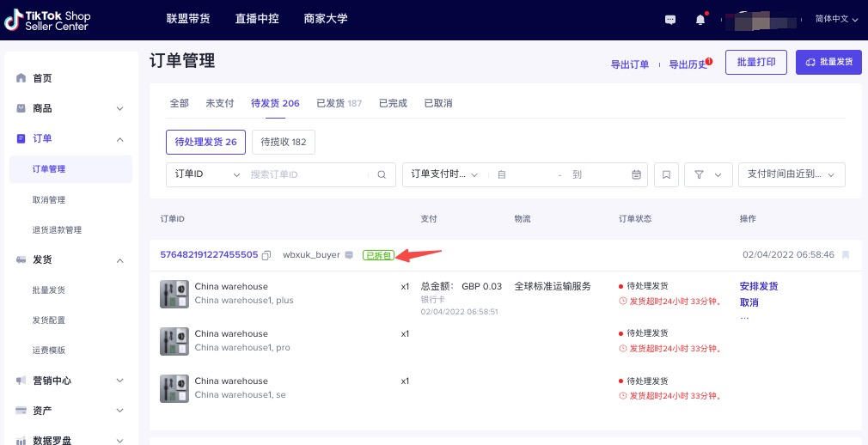
Task: Message wbxuk_buyer via chat icon
Action: pyautogui.click(x=349, y=255)
